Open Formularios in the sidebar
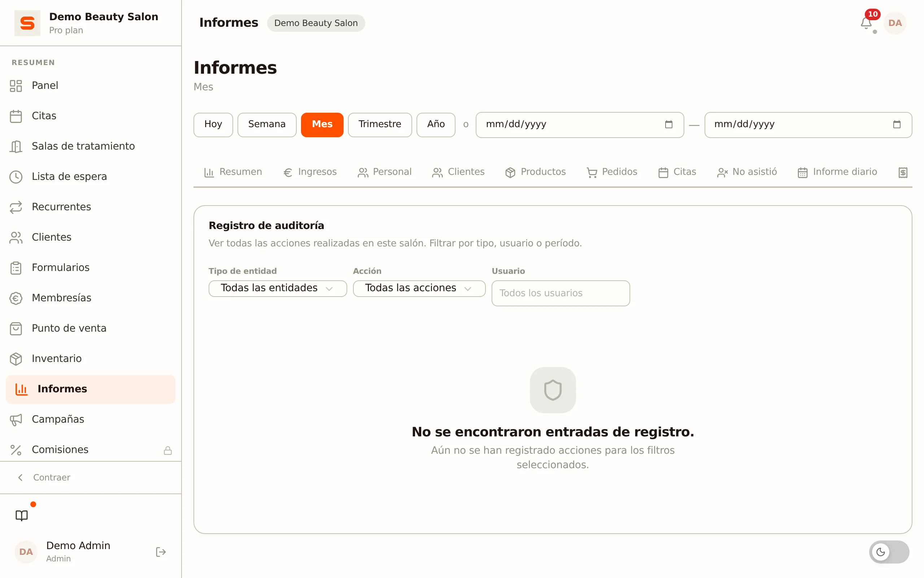The width and height of the screenshot is (924, 578). coord(91,268)
